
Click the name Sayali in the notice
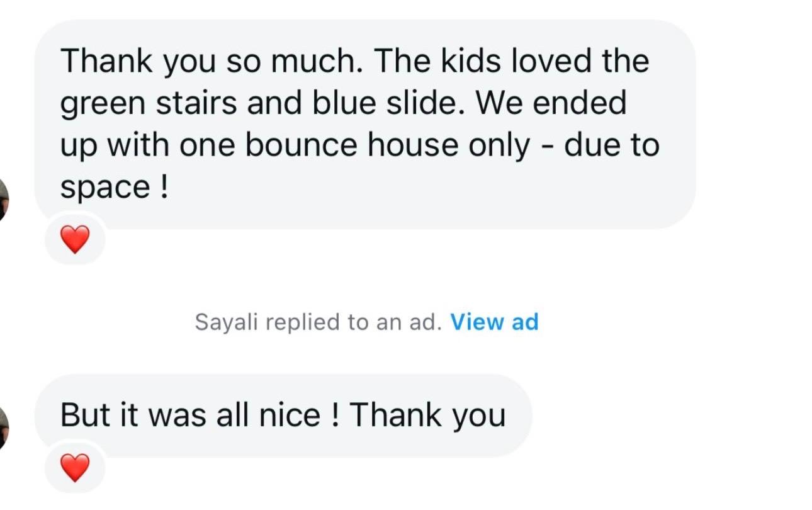(x=227, y=322)
